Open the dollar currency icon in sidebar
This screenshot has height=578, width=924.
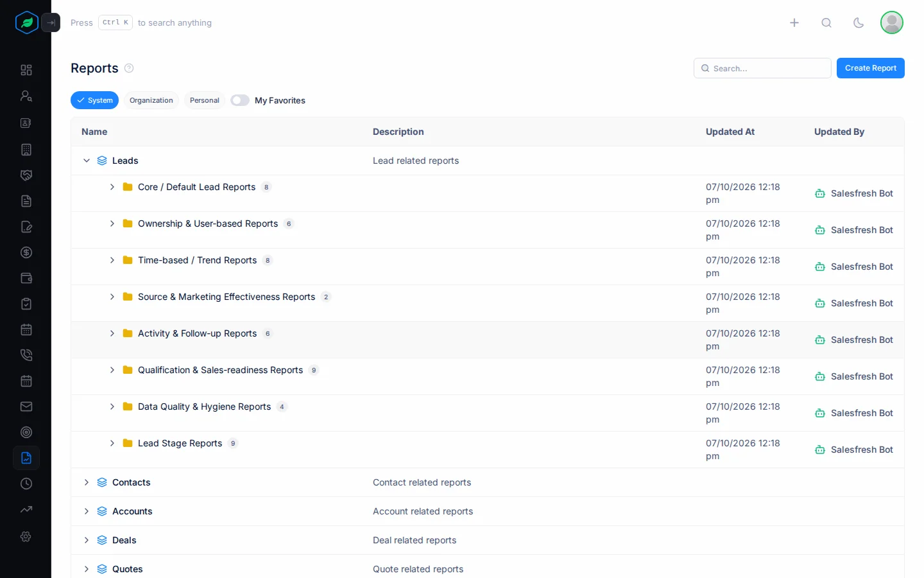pos(26,252)
